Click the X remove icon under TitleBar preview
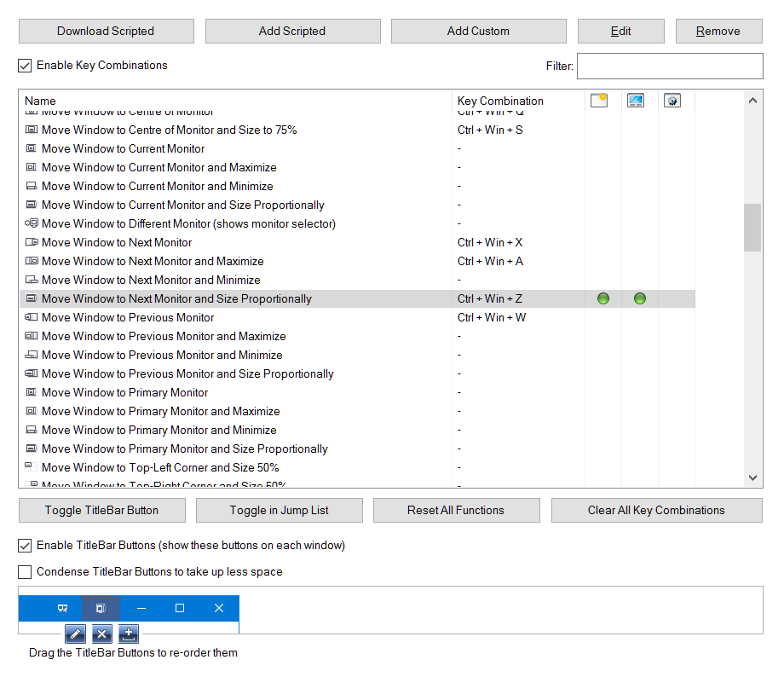The height and width of the screenshot is (677, 784). pyautogui.click(x=101, y=634)
